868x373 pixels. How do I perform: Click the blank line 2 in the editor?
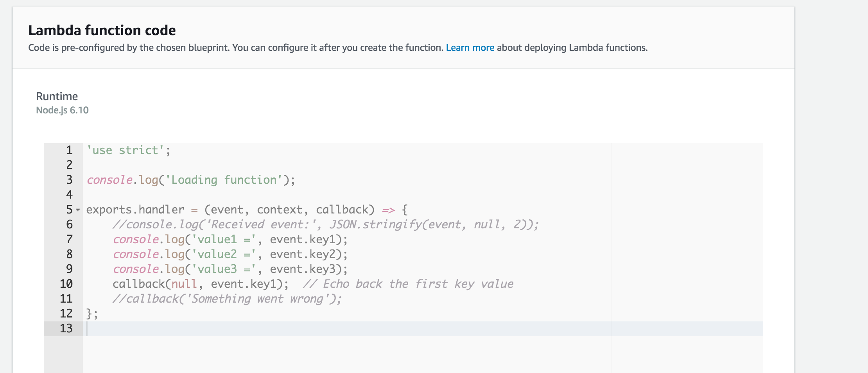156,165
